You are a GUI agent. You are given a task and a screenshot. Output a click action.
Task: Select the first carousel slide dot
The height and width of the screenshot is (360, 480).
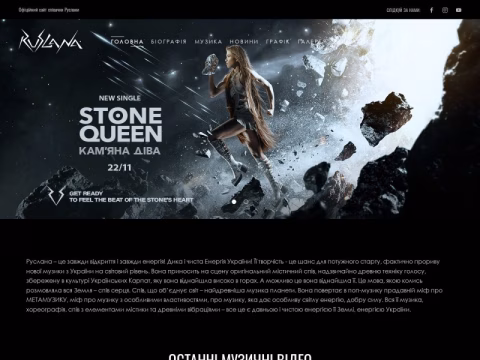coord(234,201)
